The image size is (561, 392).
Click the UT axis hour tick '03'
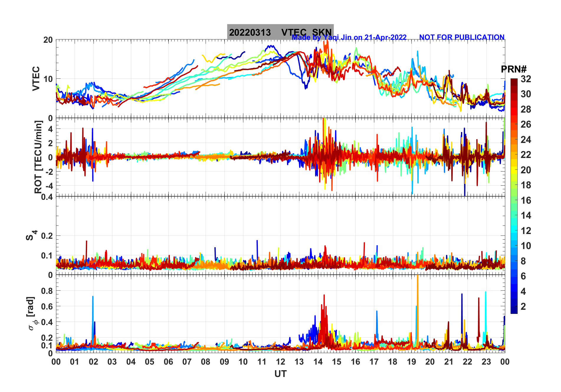[x=112, y=362]
